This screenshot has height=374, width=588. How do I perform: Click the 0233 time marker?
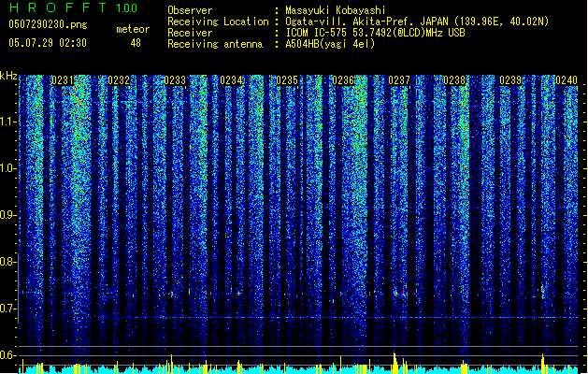(175, 80)
